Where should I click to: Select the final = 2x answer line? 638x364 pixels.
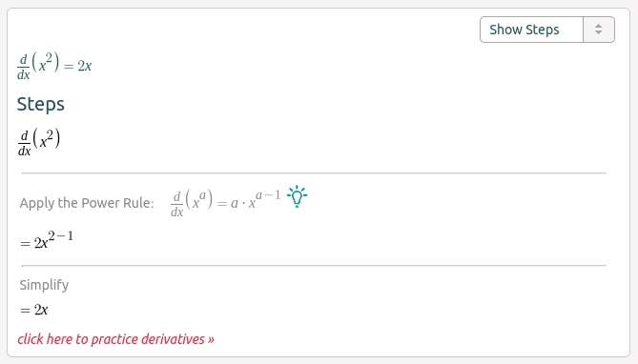point(34,310)
